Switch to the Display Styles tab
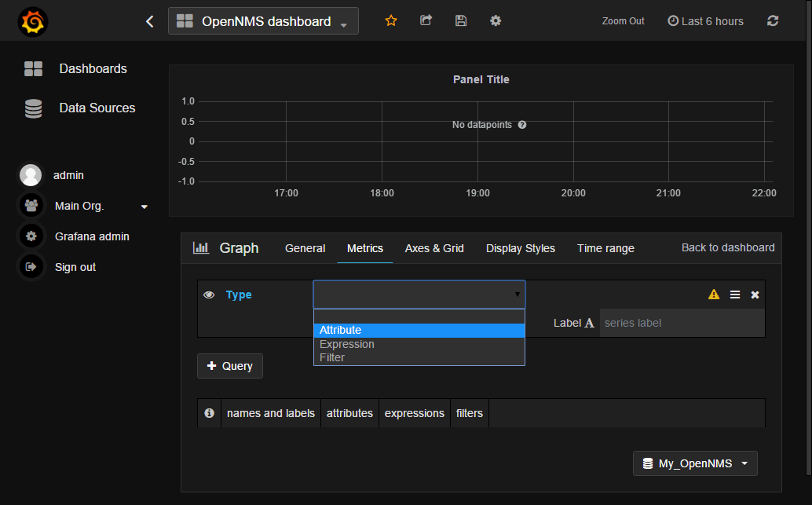 pos(521,248)
